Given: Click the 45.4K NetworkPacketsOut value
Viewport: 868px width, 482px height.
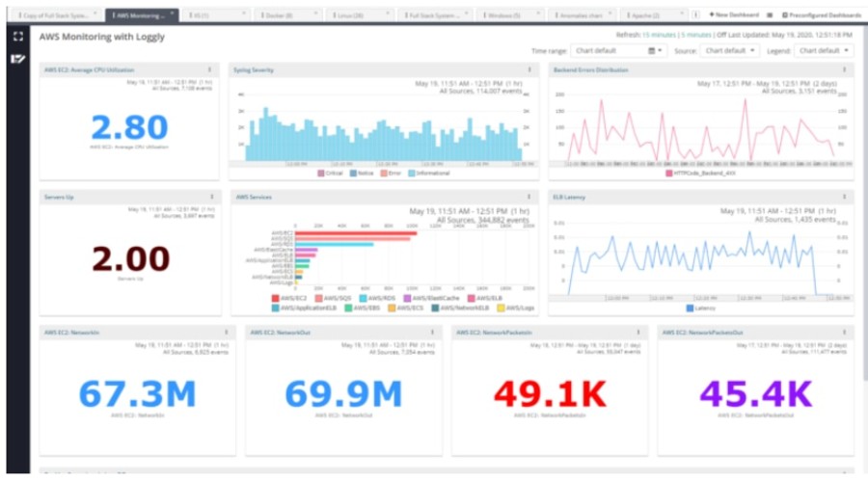Looking at the screenshot, I should coord(755,394).
